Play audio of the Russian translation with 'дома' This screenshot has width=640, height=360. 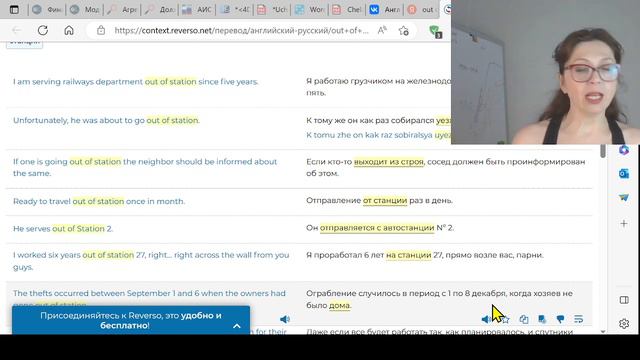coord(486,319)
